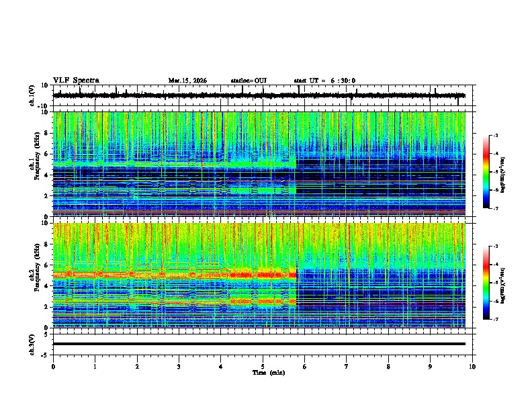Select the "start UT = 6:30:0" header text
This screenshot has height=411, width=532.
coord(324,81)
